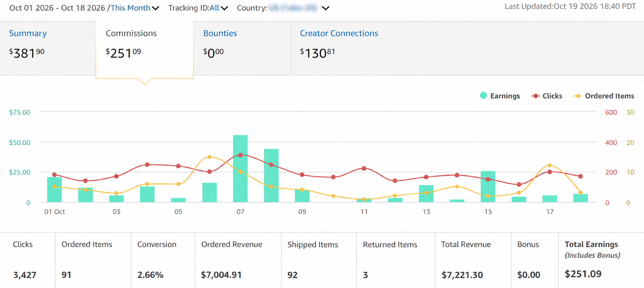Click the Oct 15 earnings bar
Viewport: 644px width, 288px height.
click(x=488, y=186)
